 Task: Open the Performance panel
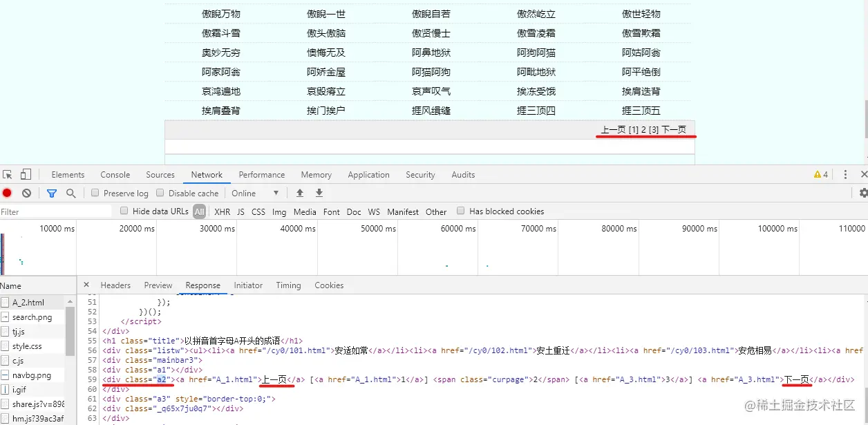[x=262, y=175]
